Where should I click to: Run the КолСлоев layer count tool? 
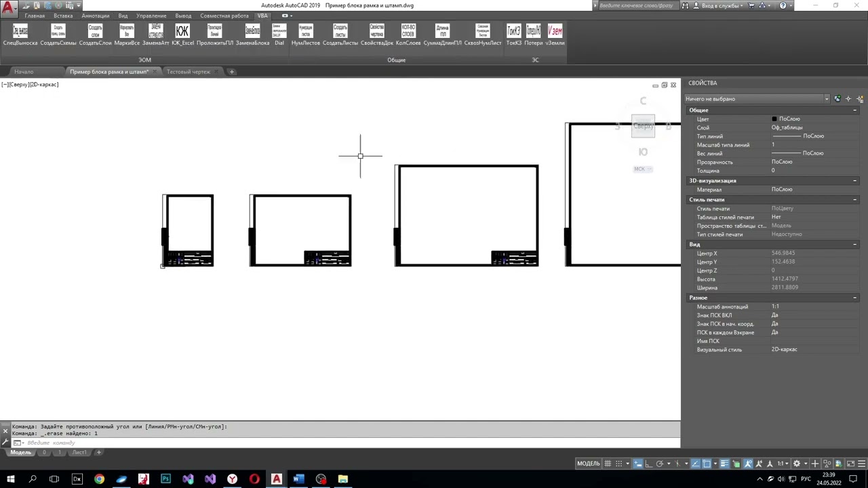click(408, 35)
